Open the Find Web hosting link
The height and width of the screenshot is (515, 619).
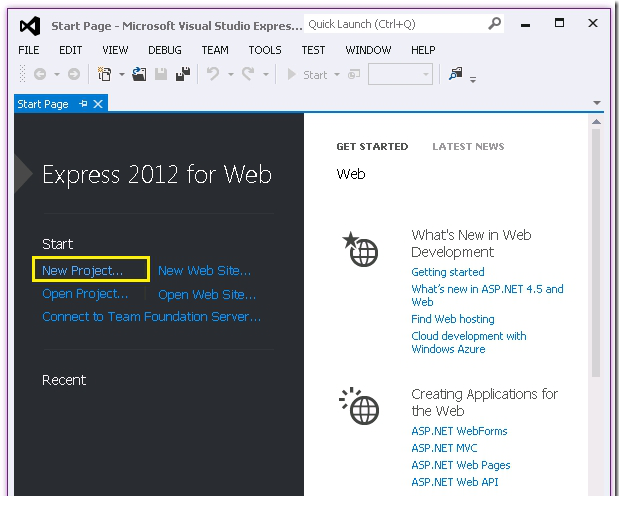coord(453,319)
